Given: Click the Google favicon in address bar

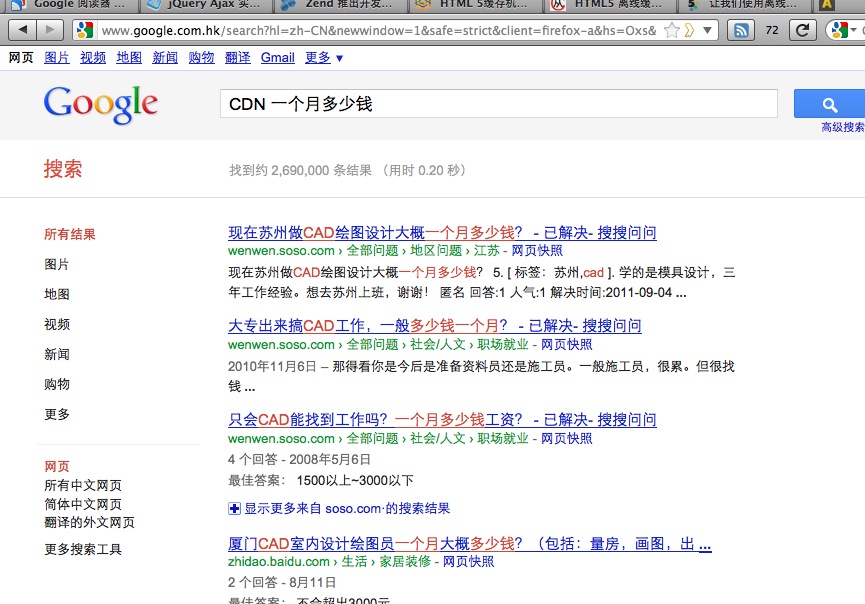Looking at the screenshot, I should (85, 30).
